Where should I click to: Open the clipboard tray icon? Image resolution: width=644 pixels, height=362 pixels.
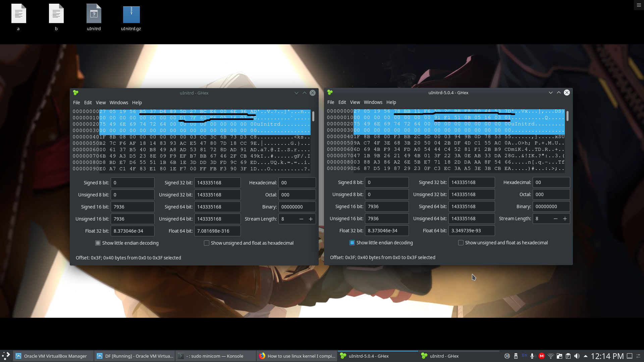click(568, 356)
